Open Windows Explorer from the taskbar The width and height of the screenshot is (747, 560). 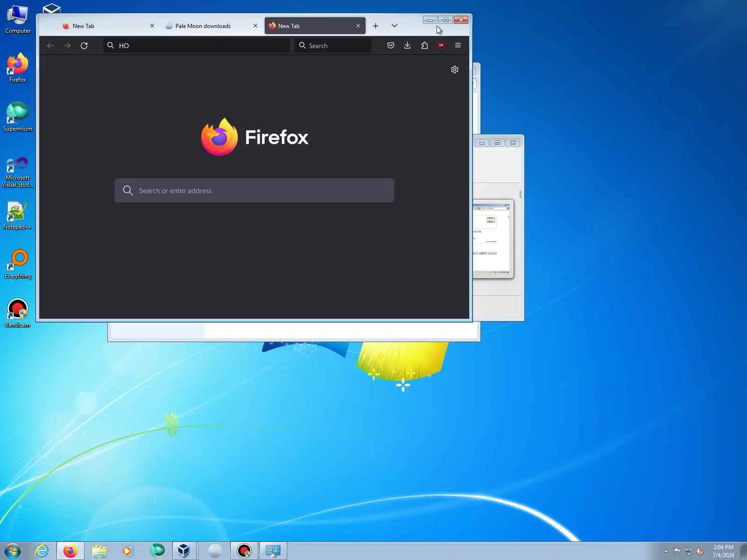[99, 551]
